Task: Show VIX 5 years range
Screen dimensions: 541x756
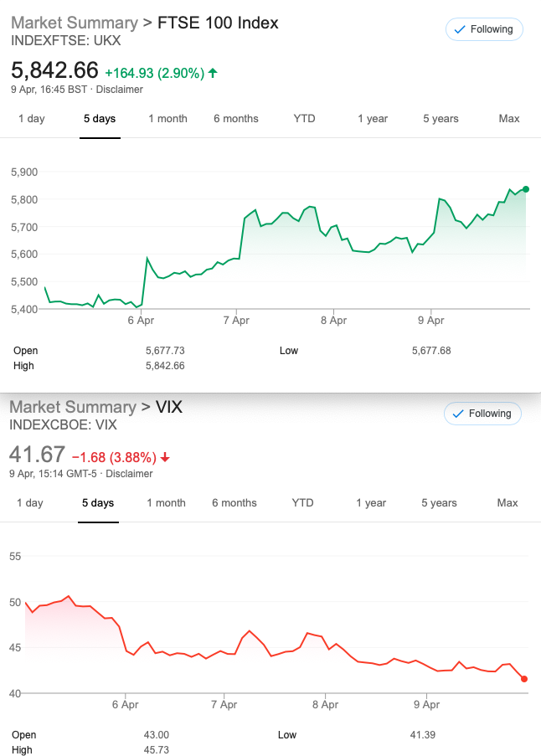Action: click(440, 503)
